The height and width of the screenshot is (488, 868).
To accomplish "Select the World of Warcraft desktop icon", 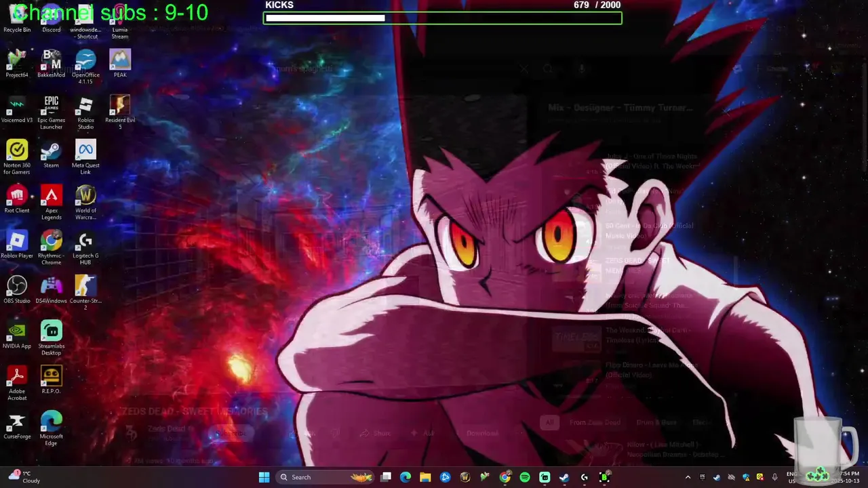I will (x=85, y=203).
